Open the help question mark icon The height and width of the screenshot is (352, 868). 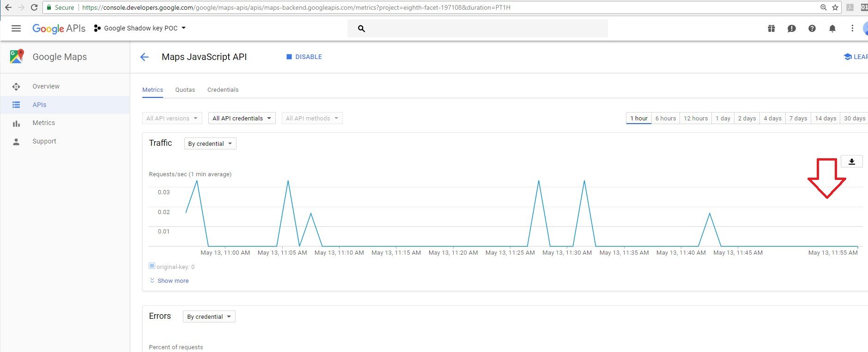pos(812,29)
